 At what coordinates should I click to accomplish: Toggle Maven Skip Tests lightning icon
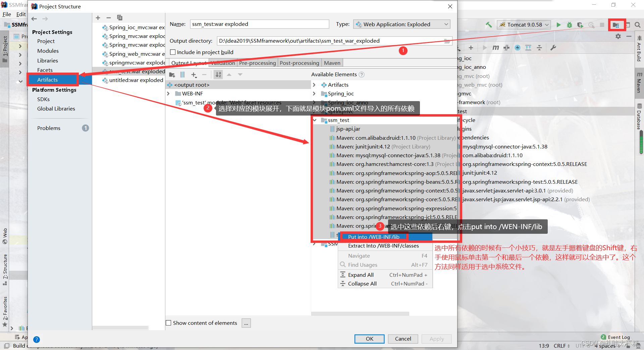[x=518, y=48]
